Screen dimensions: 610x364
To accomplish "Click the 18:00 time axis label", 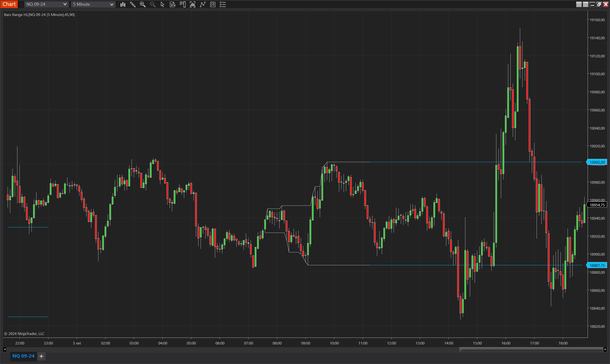I will tap(563, 343).
